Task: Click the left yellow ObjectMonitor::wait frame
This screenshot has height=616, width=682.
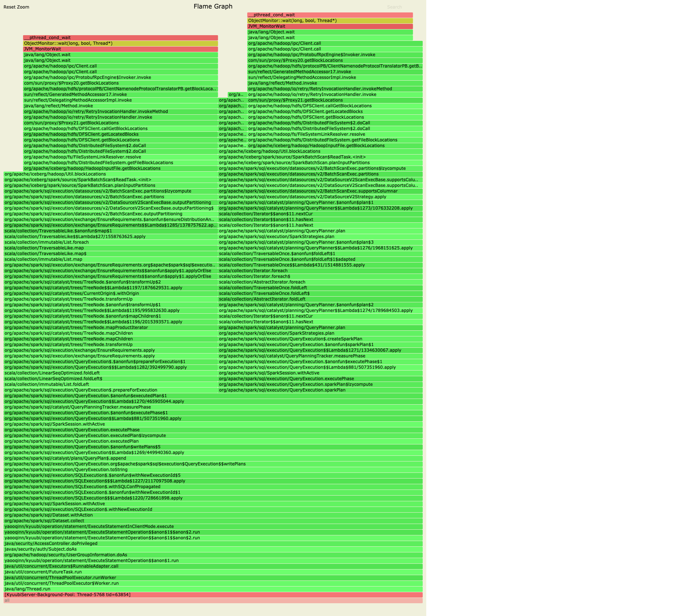Action: 120,43
